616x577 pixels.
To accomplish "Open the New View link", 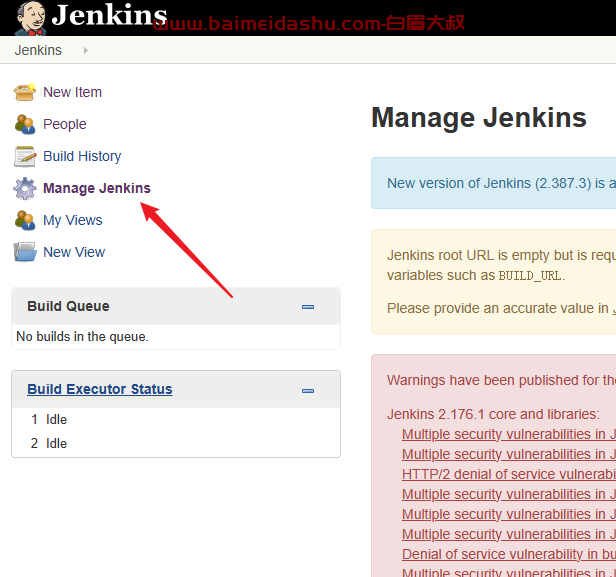I will point(74,252).
